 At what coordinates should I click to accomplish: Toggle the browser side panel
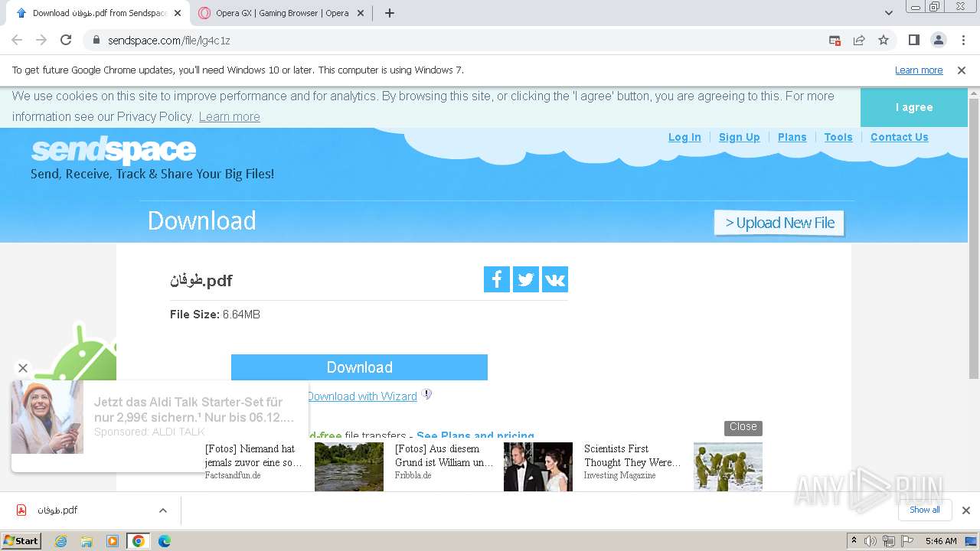pyautogui.click(x=913, y=40)
